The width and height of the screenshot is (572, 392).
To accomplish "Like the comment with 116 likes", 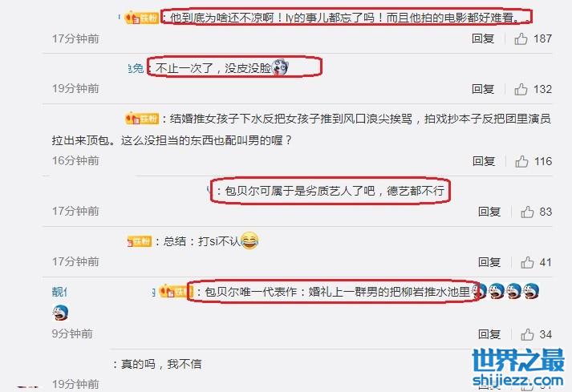I will coord(521,161).
